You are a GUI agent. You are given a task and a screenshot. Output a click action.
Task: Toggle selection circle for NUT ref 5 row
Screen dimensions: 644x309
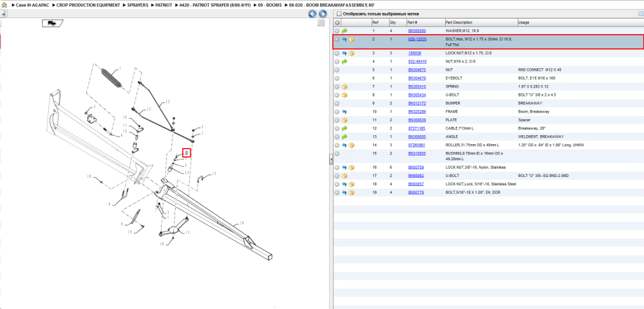coord(337,70)
